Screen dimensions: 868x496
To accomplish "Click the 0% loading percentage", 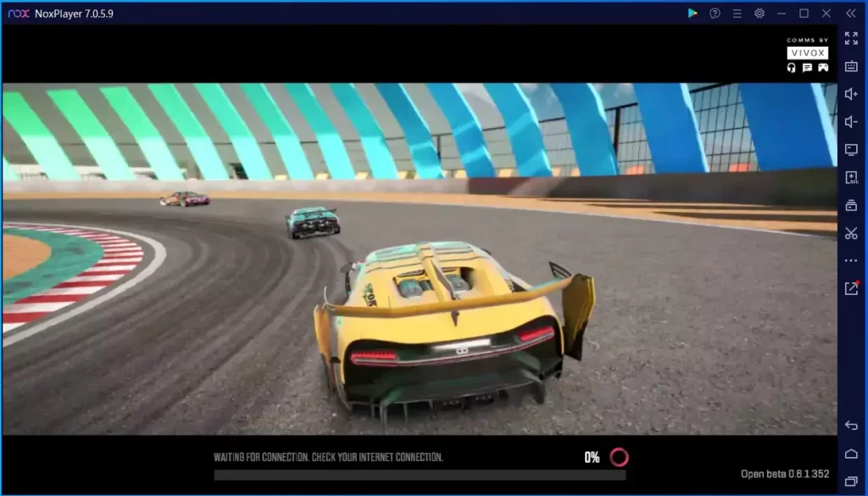I will [x=592, y=457].
